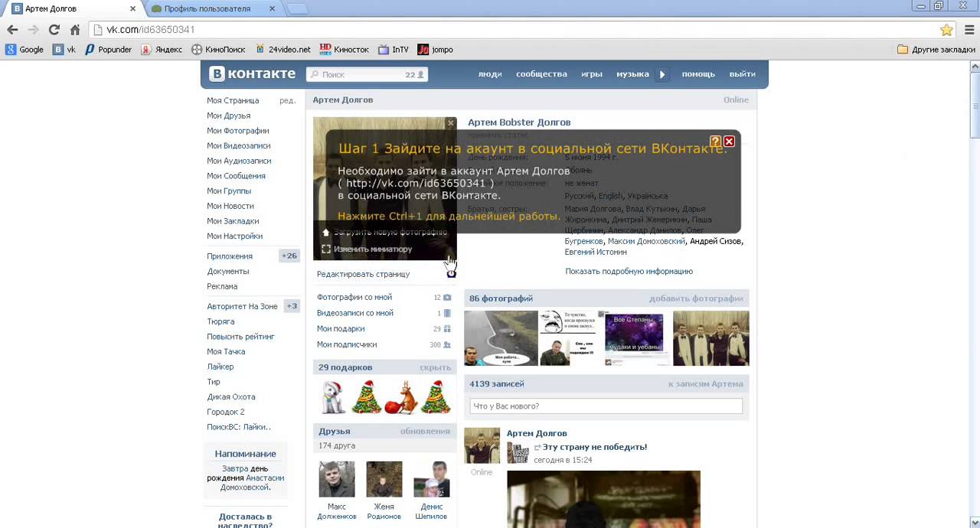
Task: Click the help question mark on overlay
Action: [715, 142]
